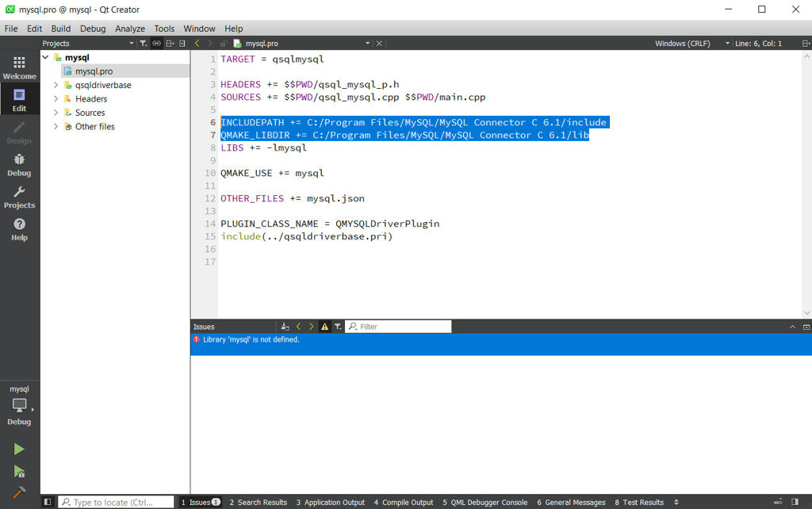This screenshot has height=509, width=812.
Task: Open the Edit menu
Action: pyautogui.click(x=35, y=29)
